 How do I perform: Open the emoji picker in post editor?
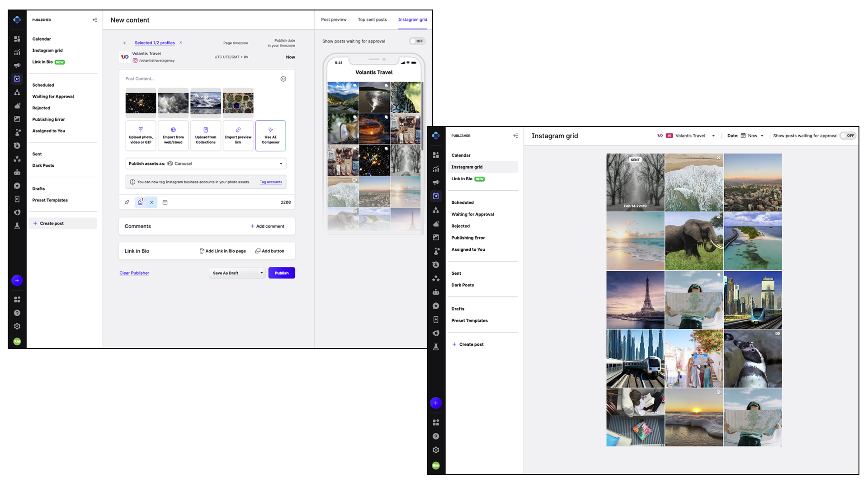pyautogui.click(x=283, y=79)
